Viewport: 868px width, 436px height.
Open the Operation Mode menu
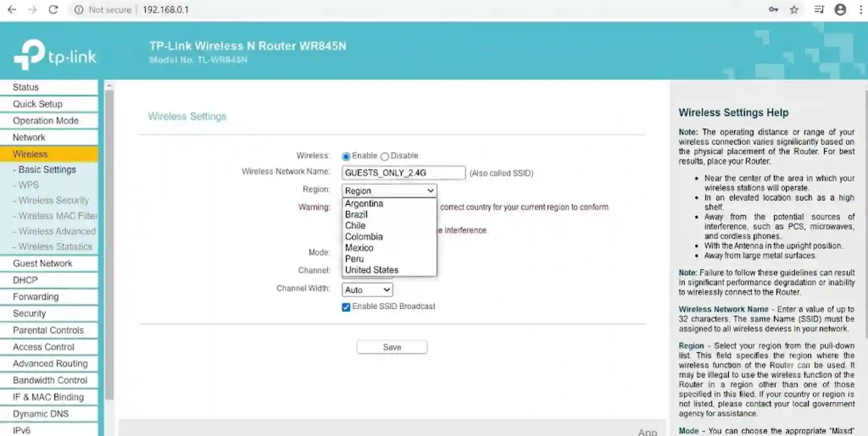tap(49, 120)
